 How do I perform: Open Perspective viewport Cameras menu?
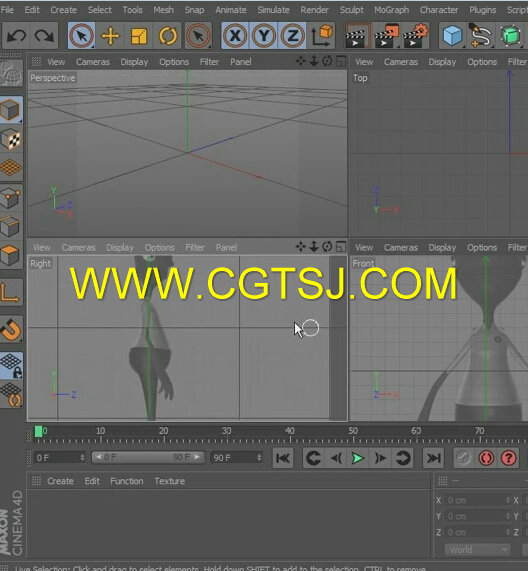[x=93, y=62]
